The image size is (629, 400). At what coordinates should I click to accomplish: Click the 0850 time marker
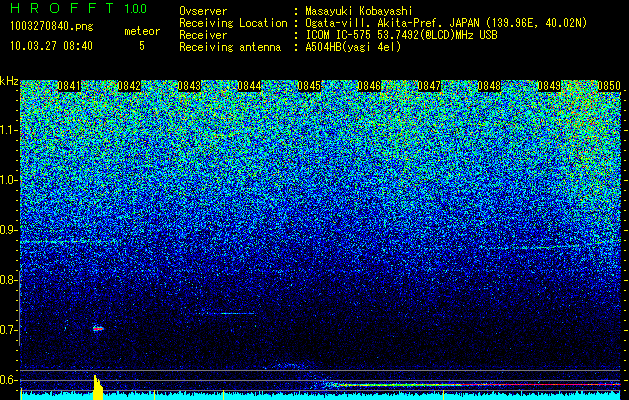[x=609, y=86]
